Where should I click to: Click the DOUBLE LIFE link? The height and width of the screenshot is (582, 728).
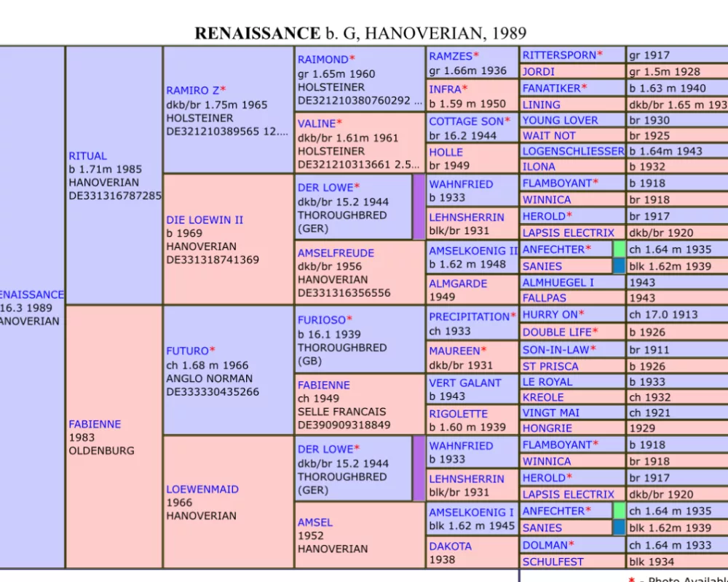click(x=557, y=332)
